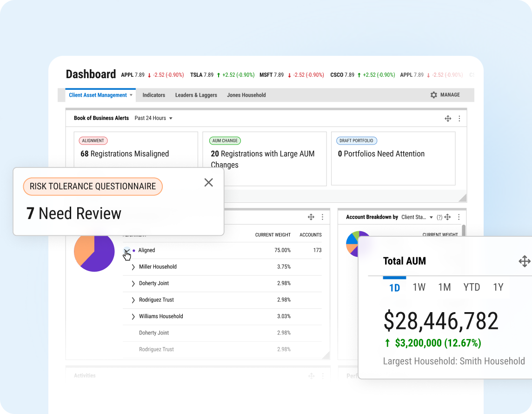The height and width of the screenshot is (414, 532).
Task: Click help icon in Account Breakdown panel
Action: coord(439,217)
